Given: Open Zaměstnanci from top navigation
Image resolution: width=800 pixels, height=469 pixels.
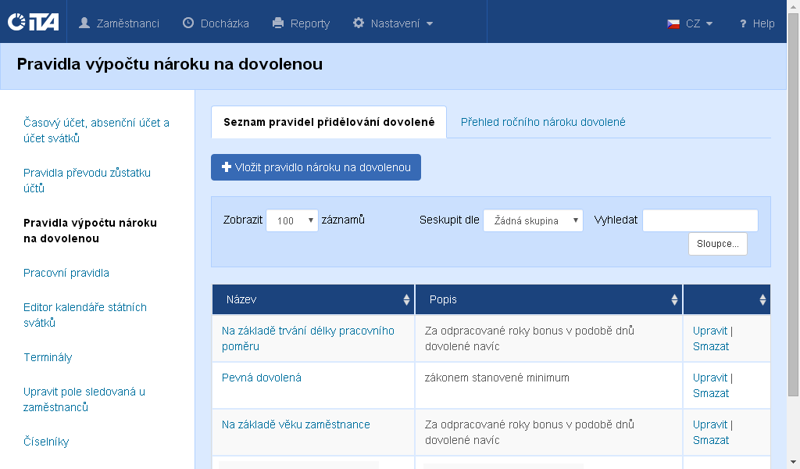Looking at the screenshot, I should click(x=118, y=22).
